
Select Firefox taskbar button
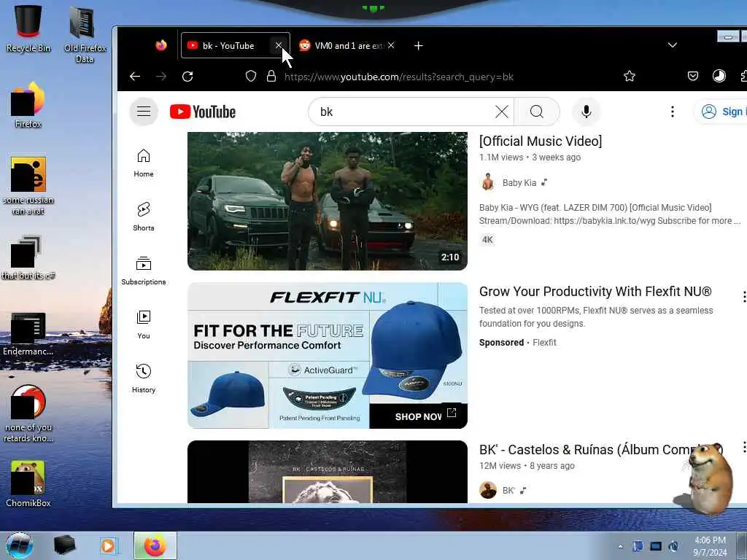coord(155,545)
